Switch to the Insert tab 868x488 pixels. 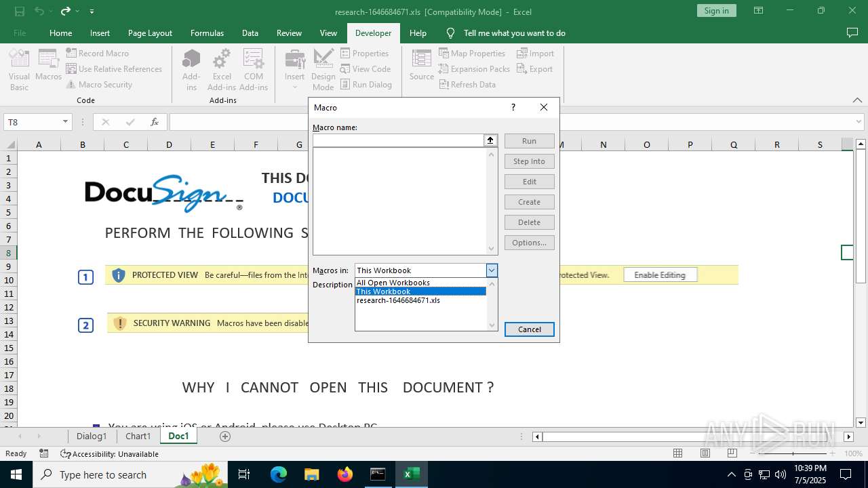pos(100,33)
